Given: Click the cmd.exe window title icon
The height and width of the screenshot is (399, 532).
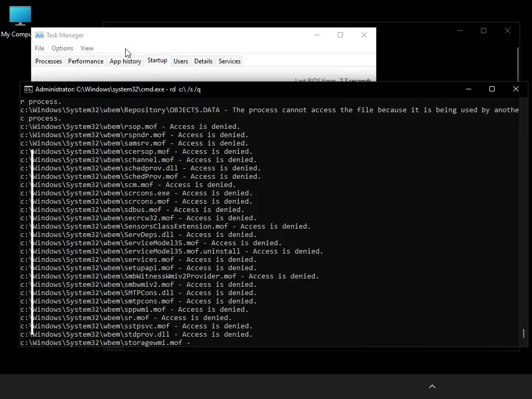Looking at the screenshot, I should tap(29, 89).
